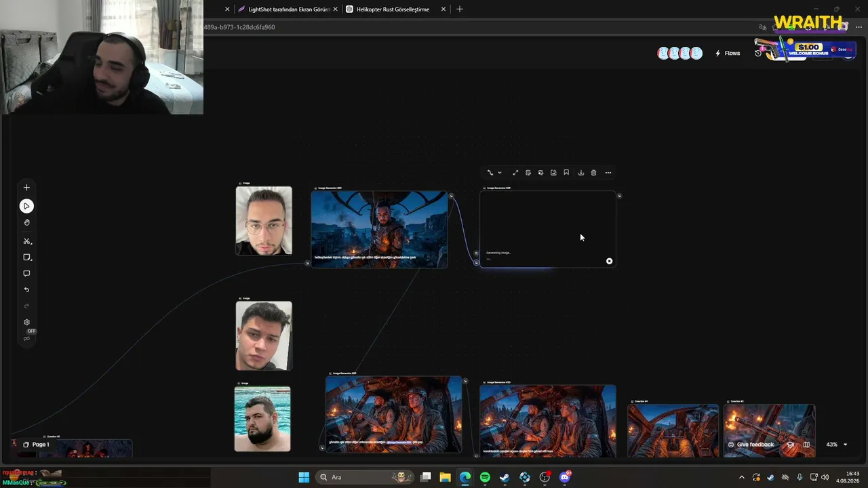Open Windows Start menu

tap(304, 477)
